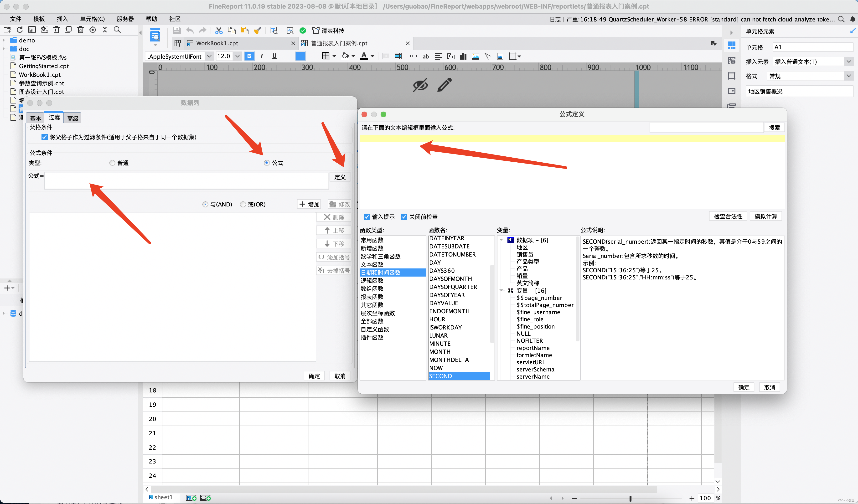The height and width of the screenshot is (504, 858).
Task: Switch to the 高级 tab
Action: (73, 118)
